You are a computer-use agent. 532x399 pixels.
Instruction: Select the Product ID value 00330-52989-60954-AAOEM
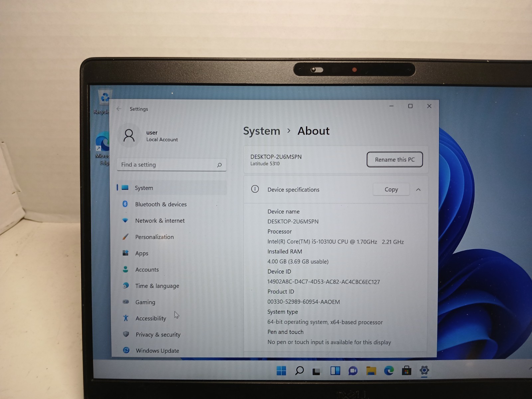[x=304, y=302]
